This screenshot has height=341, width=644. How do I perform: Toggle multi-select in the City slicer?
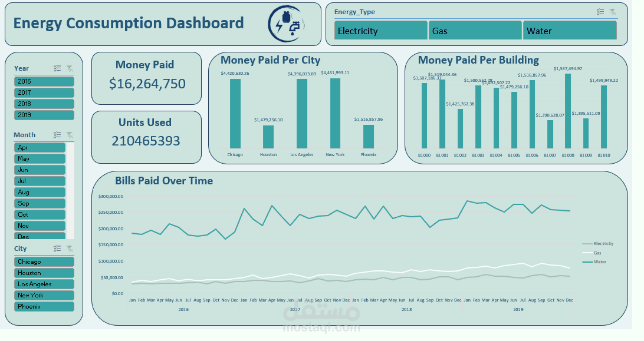(57, 249)
